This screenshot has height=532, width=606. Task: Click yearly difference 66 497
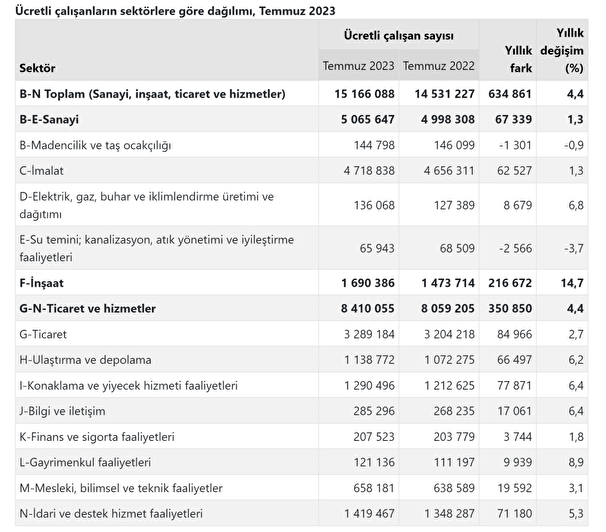(514, 360)
